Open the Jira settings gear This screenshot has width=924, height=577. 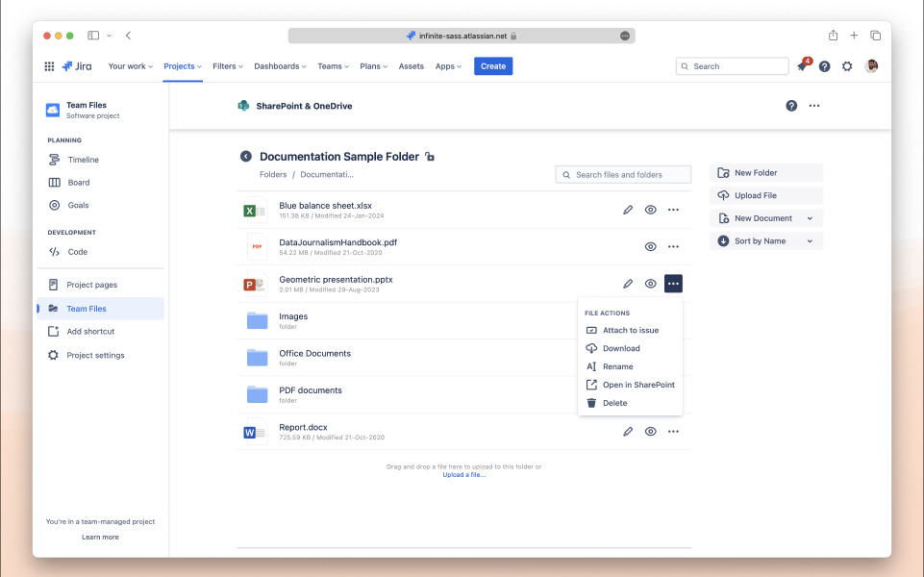847,66
